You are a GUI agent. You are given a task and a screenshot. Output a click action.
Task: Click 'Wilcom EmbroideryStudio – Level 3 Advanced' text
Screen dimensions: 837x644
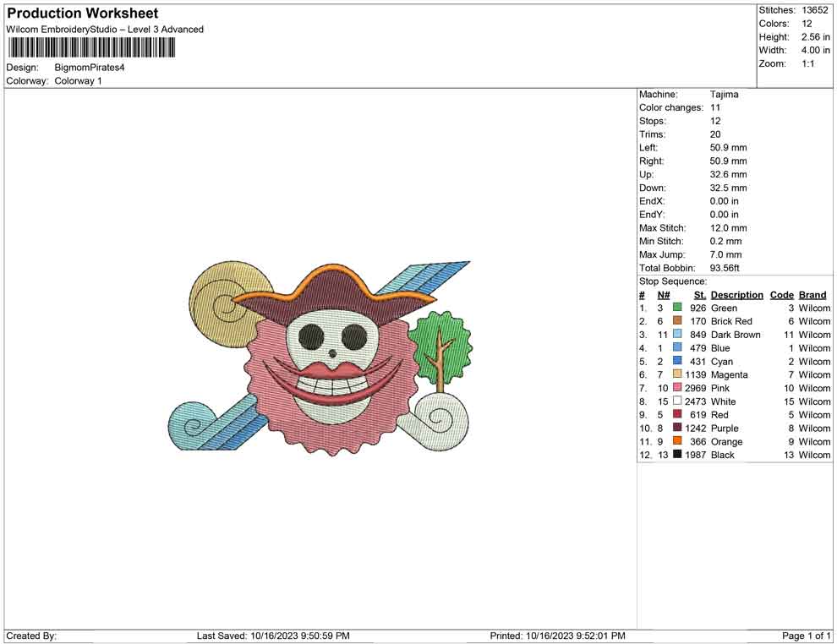pyautogui.click(x=105, y=30)
